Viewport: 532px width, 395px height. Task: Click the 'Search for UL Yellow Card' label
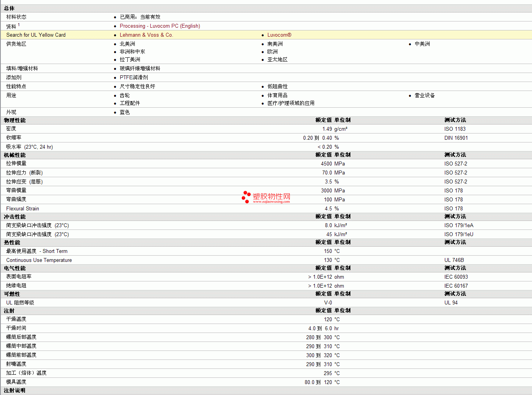coord(36,35)
